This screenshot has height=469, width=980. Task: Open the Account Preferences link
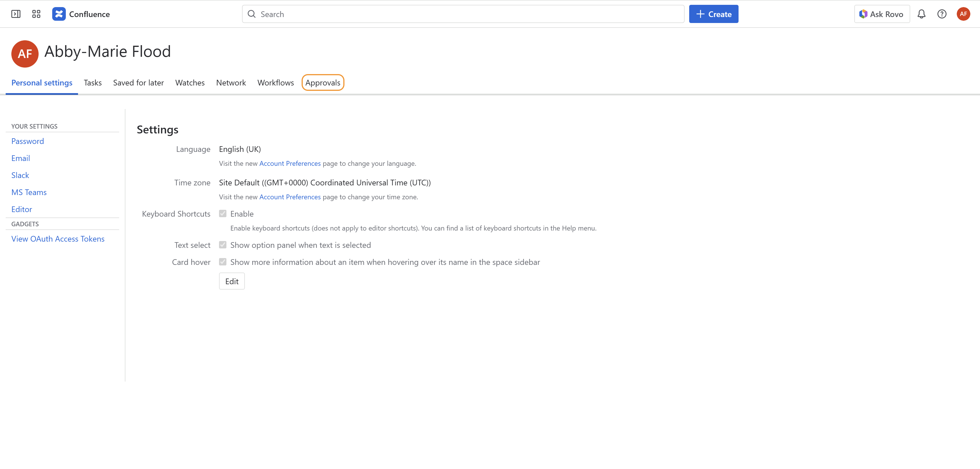click(x=290, y=163)
